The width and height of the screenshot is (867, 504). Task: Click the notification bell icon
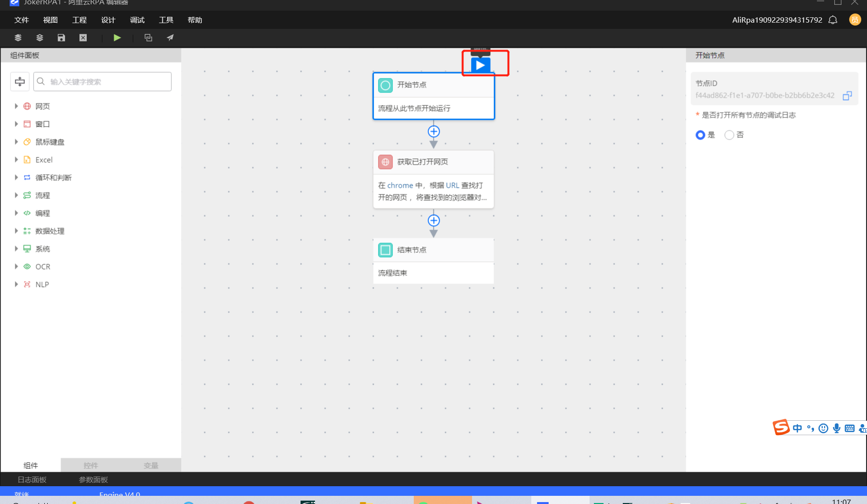point(833,20)
